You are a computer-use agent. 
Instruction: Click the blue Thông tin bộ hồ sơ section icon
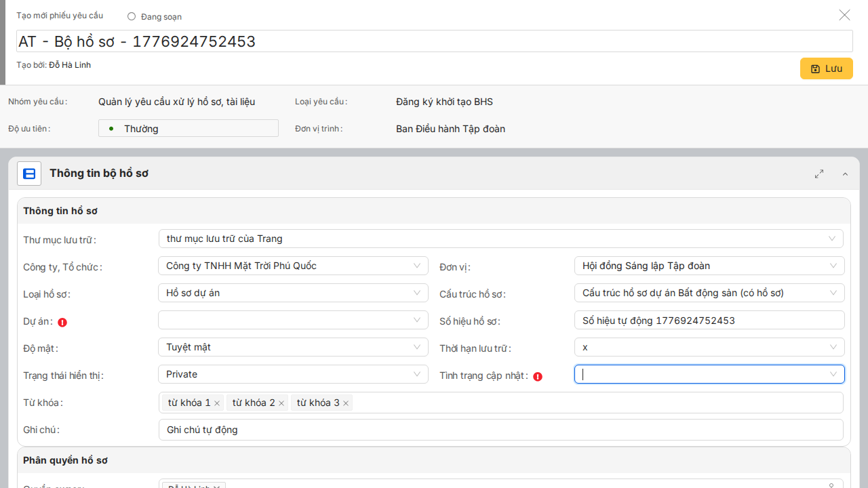[x=29, y=174]
